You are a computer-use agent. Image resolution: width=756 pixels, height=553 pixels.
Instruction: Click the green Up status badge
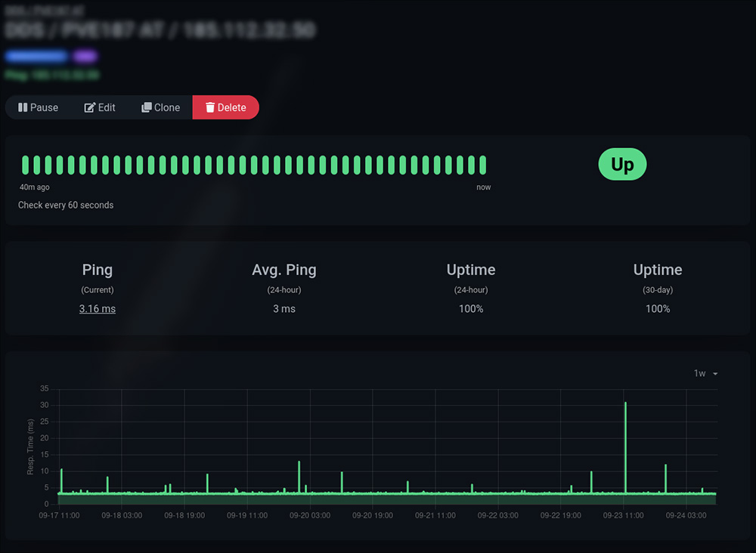[x=622, y=165]
